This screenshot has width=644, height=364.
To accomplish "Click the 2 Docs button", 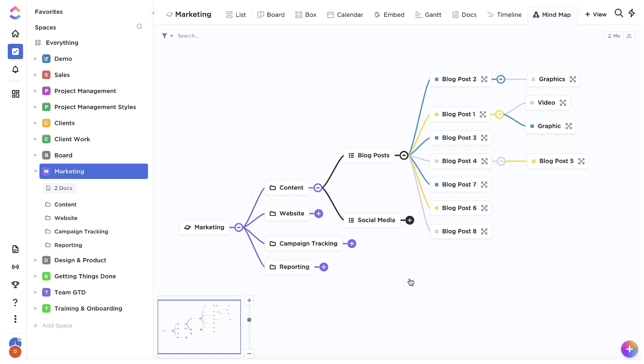I will (59, 188).
